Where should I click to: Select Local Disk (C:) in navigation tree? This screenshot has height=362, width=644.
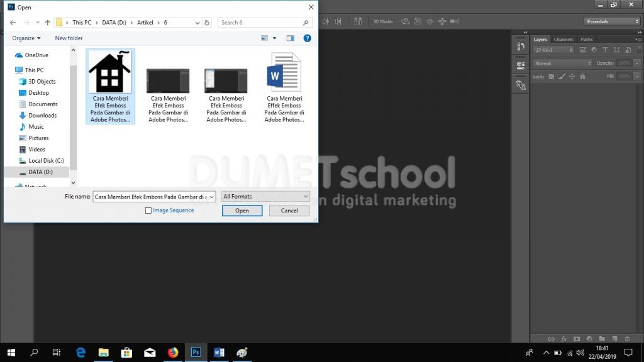click(41, 160)
